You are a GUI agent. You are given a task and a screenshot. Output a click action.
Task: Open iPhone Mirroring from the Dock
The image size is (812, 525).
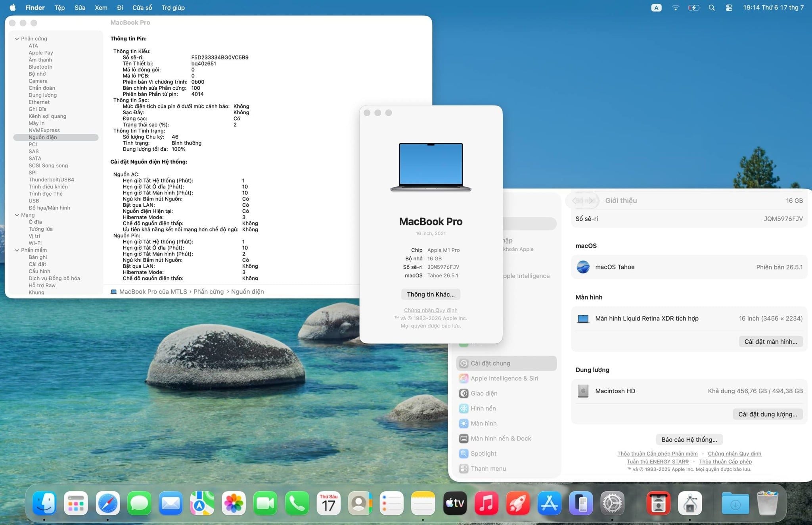point(581,503)
